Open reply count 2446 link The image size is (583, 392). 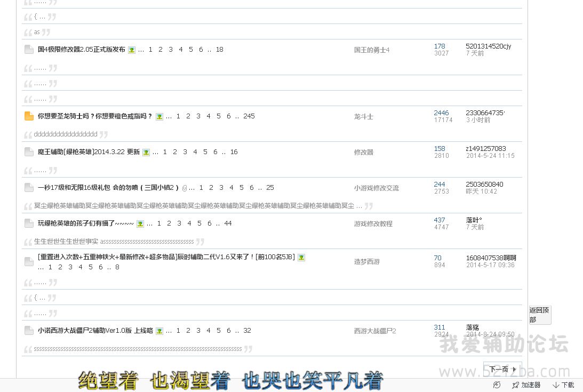tap(441, 113)
